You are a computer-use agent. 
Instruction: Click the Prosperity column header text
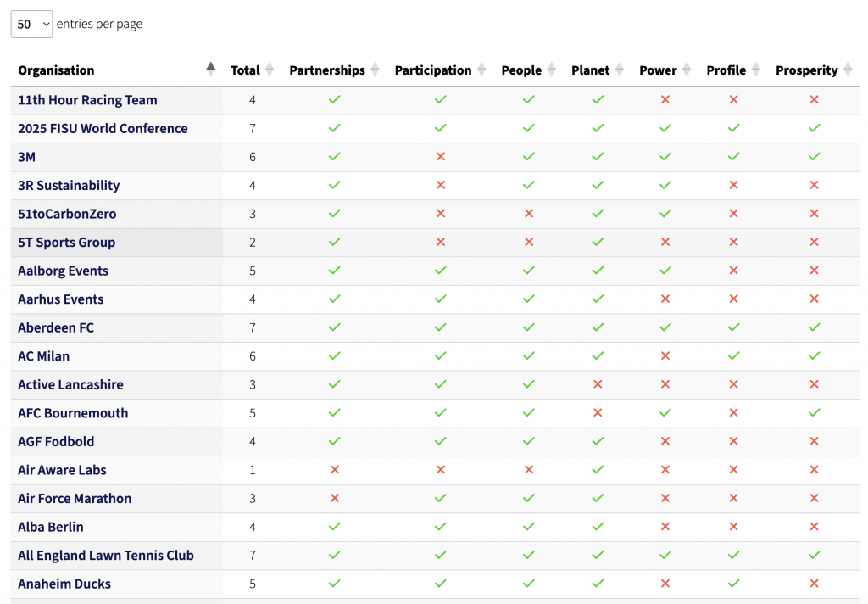(x=806, y=70)
